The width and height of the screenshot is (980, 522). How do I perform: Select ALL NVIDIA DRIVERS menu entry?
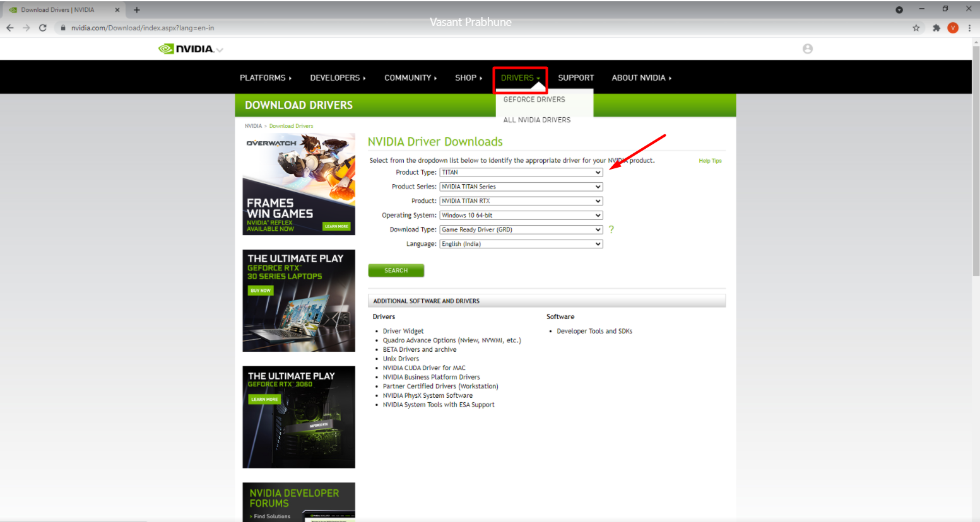(537, 120)
